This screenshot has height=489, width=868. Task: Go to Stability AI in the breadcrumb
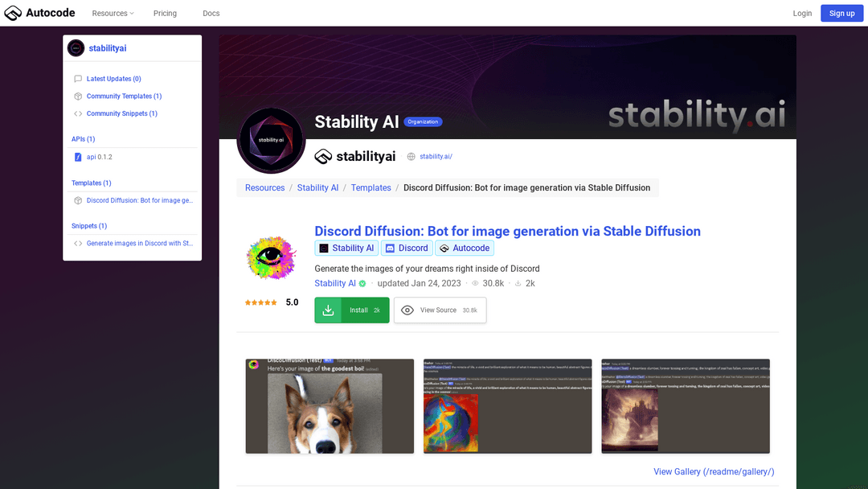coord(317,187)
